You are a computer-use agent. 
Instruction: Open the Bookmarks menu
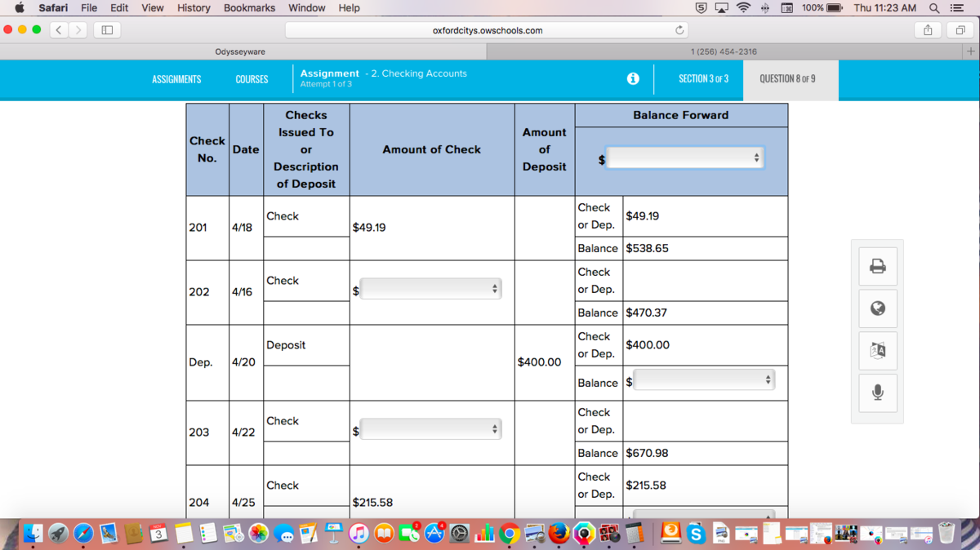click(249, 7)
